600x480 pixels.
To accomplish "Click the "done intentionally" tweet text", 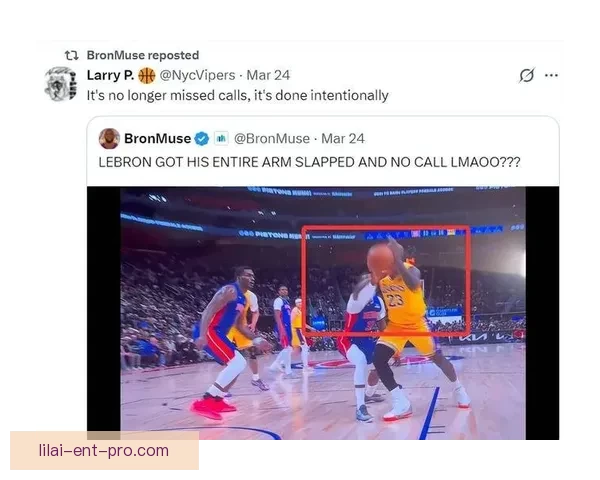I will [238, 95].
